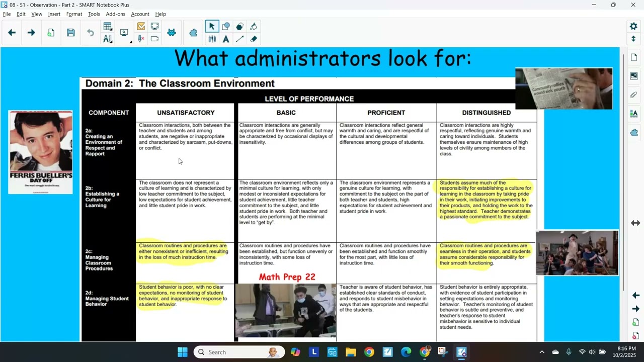The height and width of the screenshot is (362, 644).
Task: Click the 'Math Prep 22' red text
Action: coord(287,277)
